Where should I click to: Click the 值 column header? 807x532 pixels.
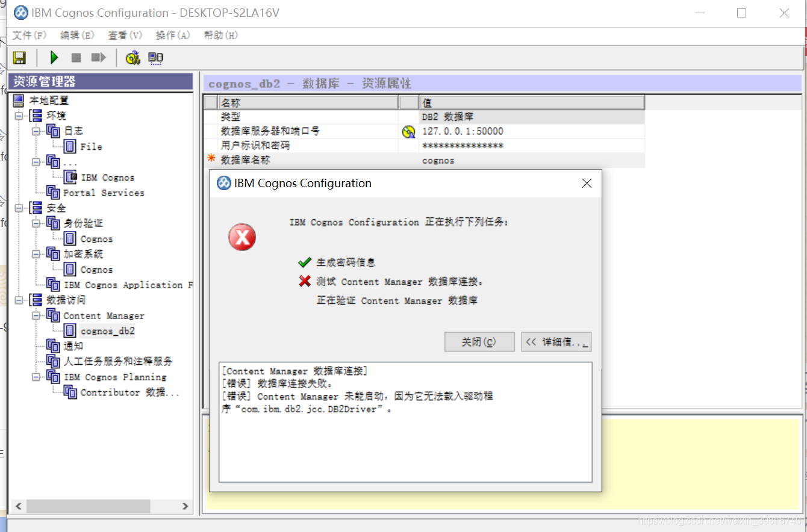pos(532,103)
